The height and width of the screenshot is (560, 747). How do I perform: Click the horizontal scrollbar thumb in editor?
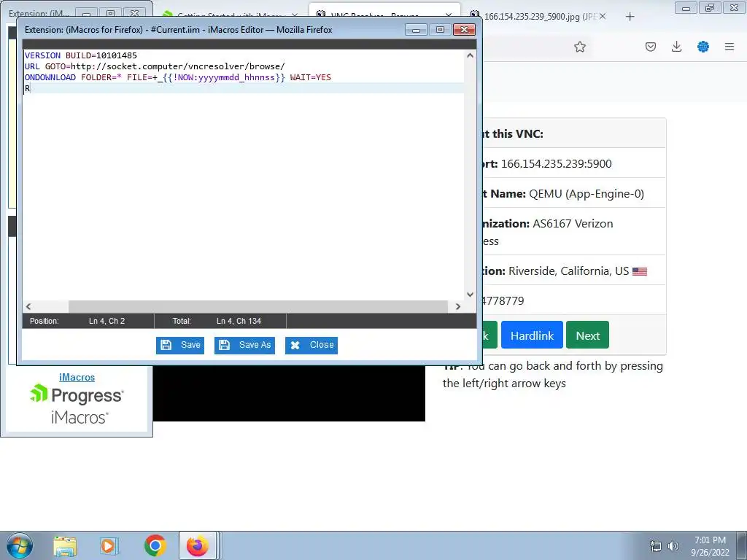tap(258, 306)
